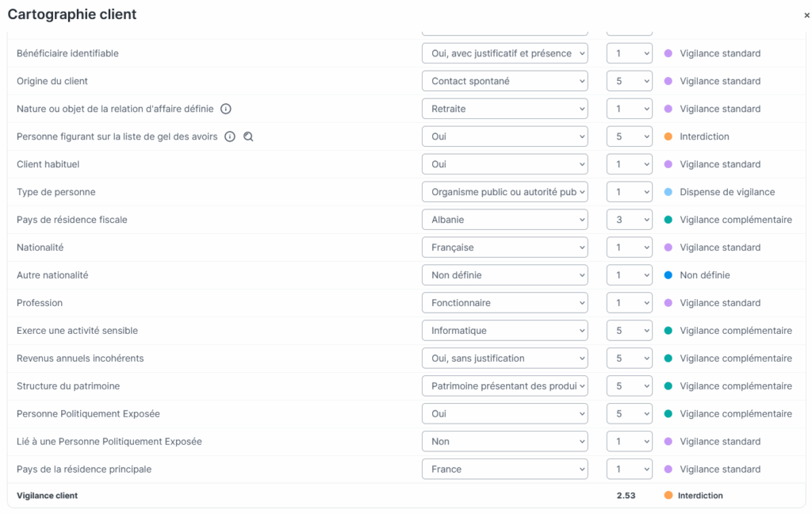
Task: Click orange Interdiction dot in gel des avoirs row
Action: [668, 136]
